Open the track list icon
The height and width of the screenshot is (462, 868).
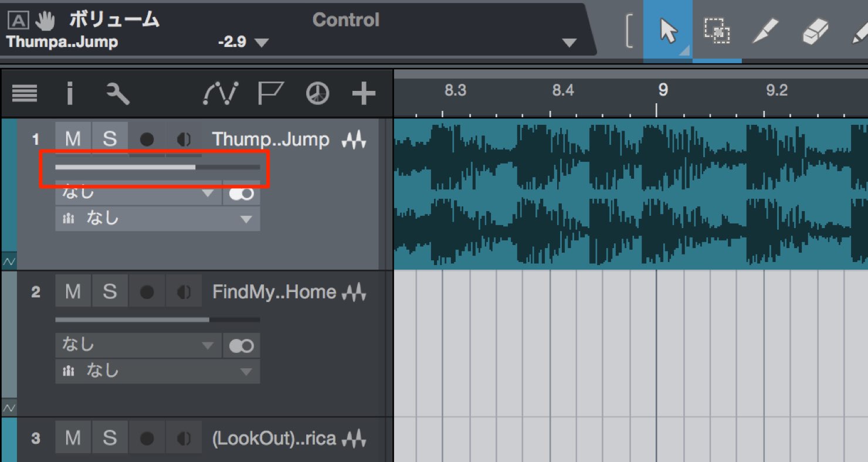pos(25,93)
